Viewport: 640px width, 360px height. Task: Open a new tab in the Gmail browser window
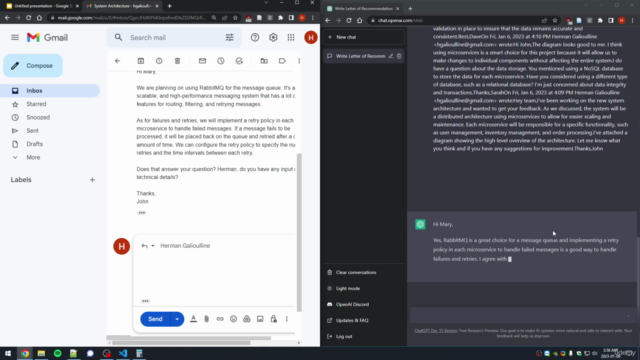(x=169, y=6)
